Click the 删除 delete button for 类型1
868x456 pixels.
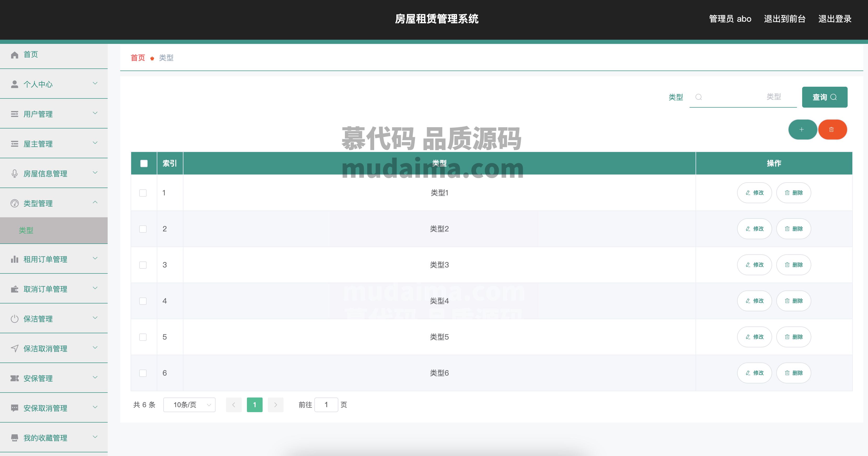(794, 193)
